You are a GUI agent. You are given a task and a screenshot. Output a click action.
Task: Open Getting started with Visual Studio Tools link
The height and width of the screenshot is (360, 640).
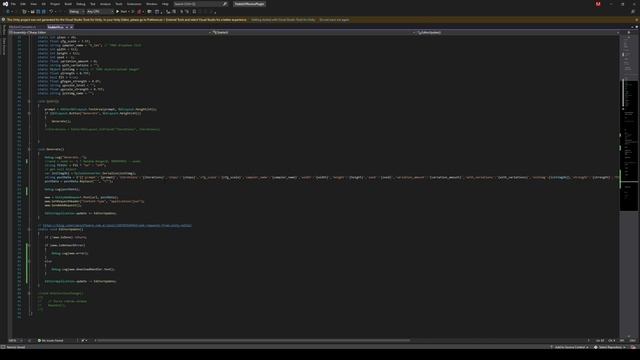283,20
